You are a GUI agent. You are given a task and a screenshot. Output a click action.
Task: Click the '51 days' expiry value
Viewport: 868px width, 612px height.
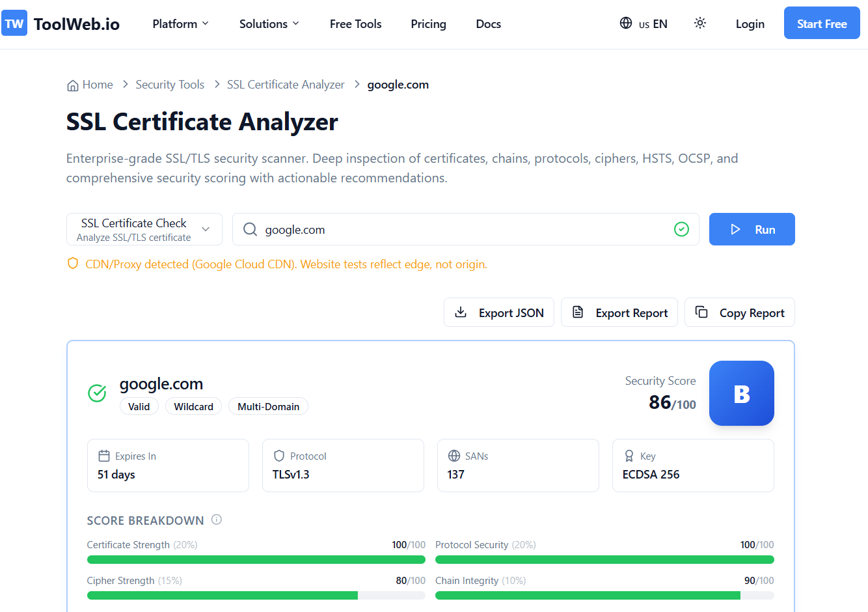[116, 475]
